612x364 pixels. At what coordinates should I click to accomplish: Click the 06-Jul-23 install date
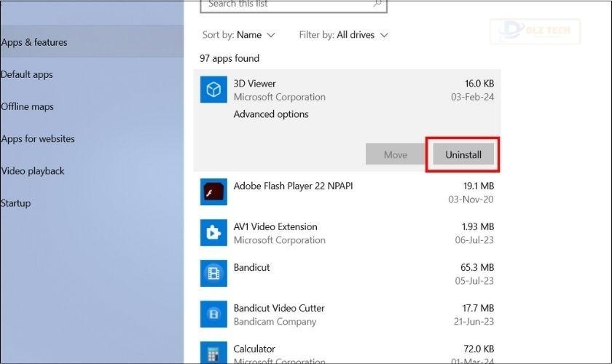[x=474, y=240]
